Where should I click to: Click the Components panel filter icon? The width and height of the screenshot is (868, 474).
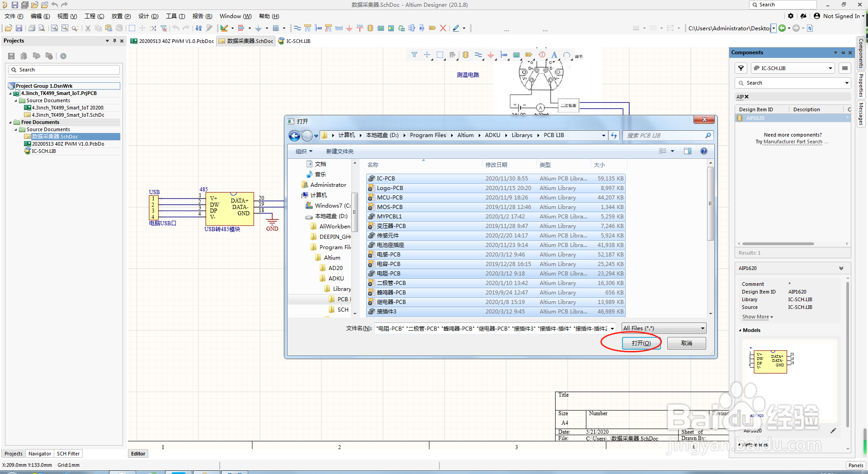coord(741,68)
